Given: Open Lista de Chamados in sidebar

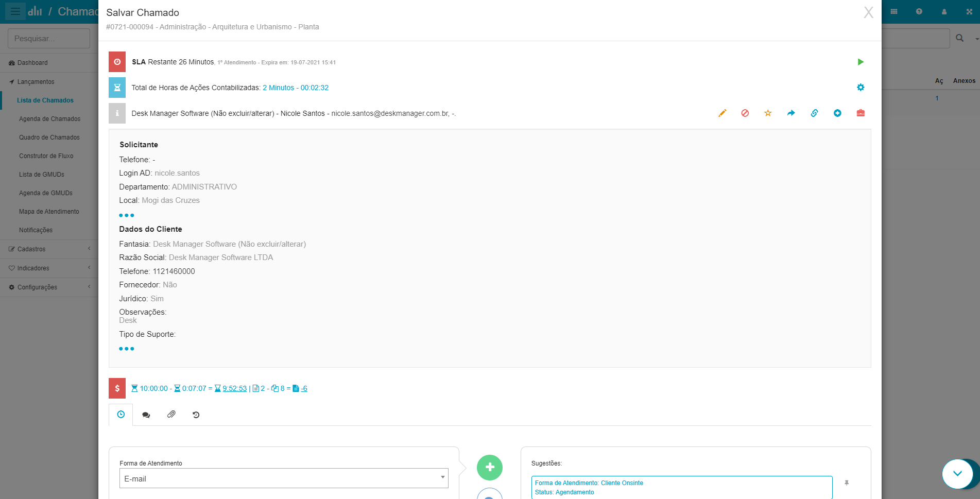Looking at the screenshot, I should coord(45,100).
